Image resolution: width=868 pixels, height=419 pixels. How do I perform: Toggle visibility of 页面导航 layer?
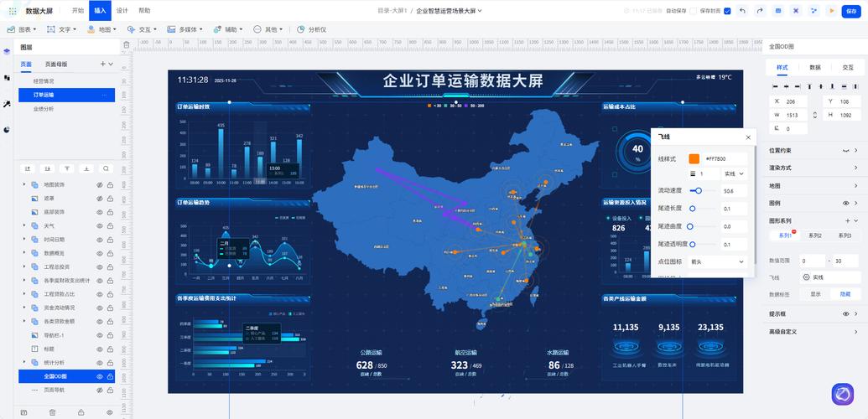click(x=100, y=391)
